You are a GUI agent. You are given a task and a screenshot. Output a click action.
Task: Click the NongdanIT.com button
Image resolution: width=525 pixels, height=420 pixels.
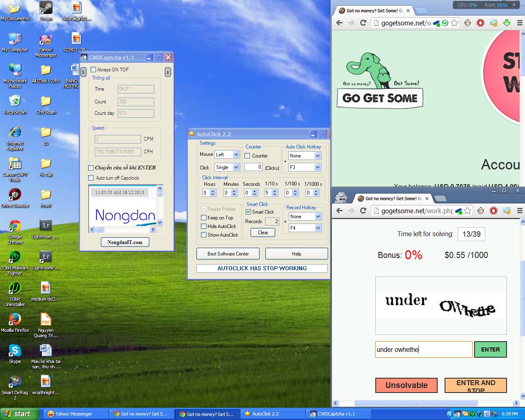125,242
